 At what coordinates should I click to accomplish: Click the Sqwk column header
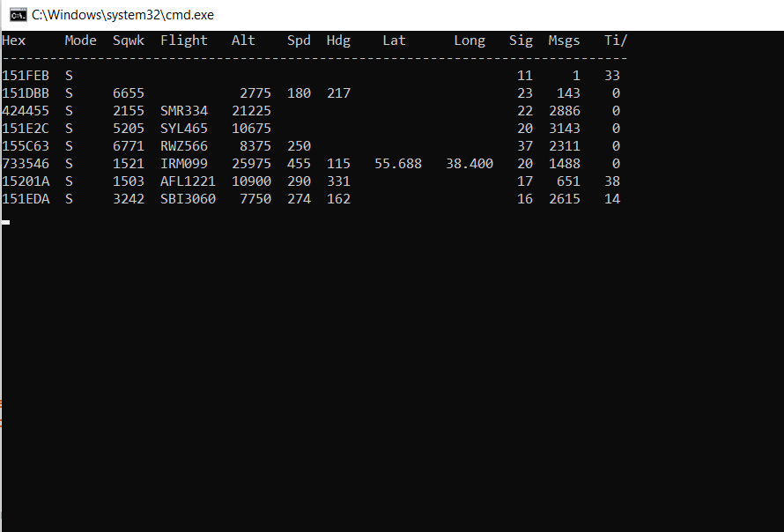point(129,41)
